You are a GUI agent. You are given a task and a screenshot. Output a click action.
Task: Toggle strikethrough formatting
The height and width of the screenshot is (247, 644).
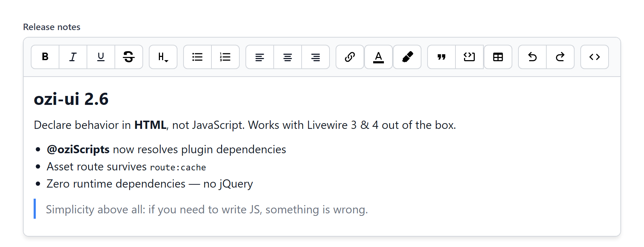click(129, 57)
